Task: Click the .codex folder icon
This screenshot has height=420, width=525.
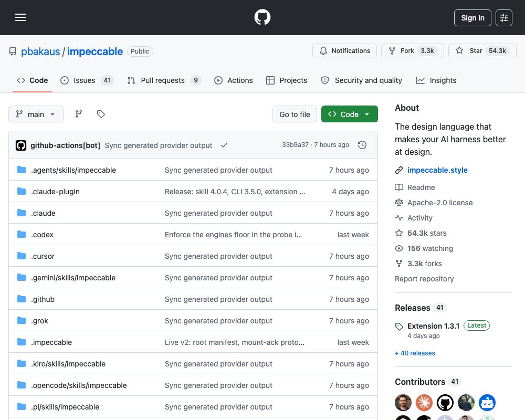Action: pyautogui.click(x=22, y=234)
